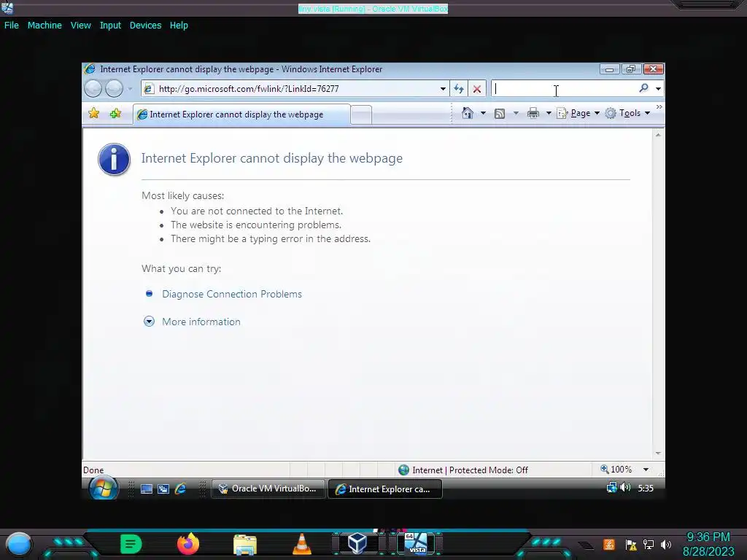
Task: Restore down the Internet Explorer window
Action: pyautogui.click(x=631, y=69)
